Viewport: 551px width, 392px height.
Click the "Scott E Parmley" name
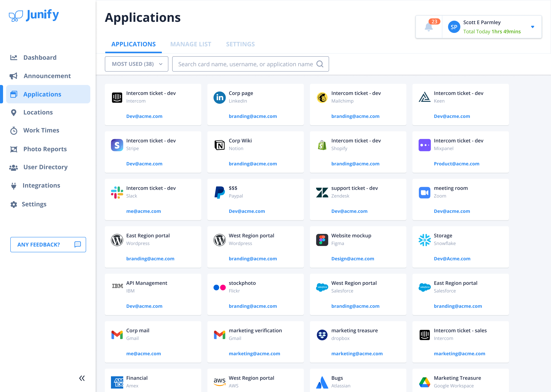coord(482,22)
